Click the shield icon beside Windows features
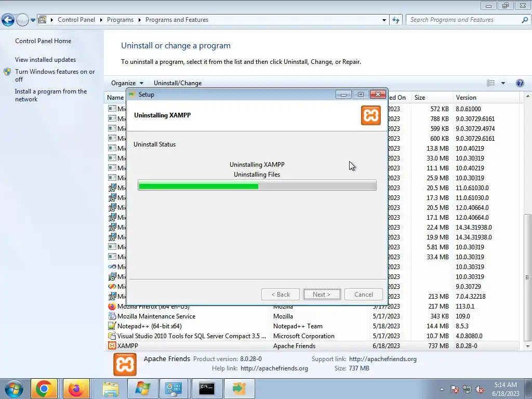The height and width of the screenshot is (399, 532). 7,72
